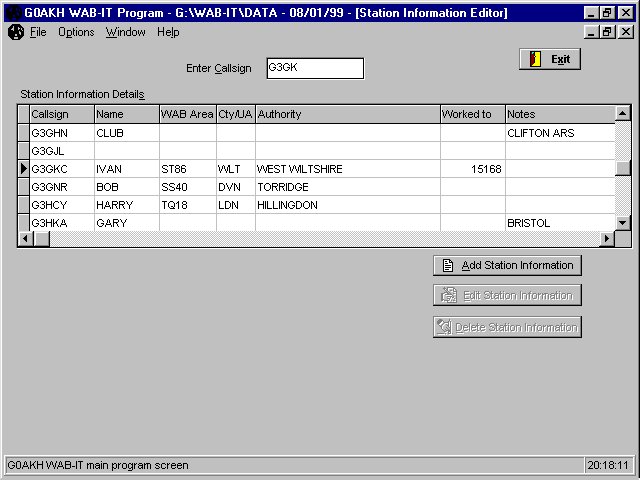
Task: Click the Cty/UA column header
Action: tap(236, 114)
